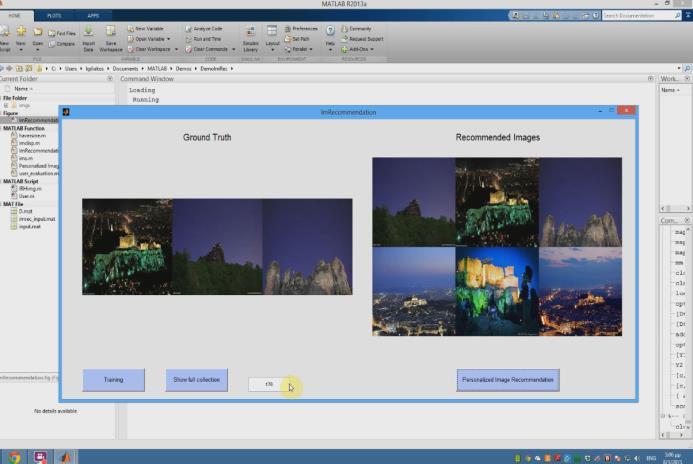Viewport: 693px width, 464px height.
Task: Open the Clear Workspace dropdown
Action: pyautogui.click(x=176, y=49)
